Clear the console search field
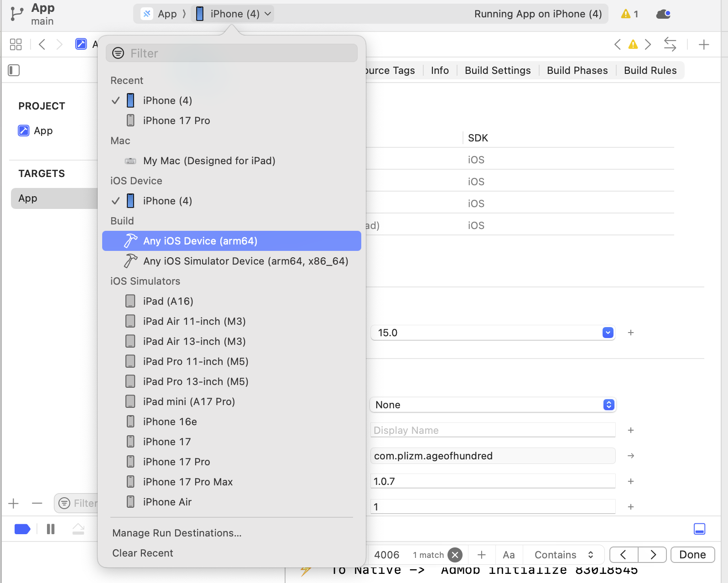 (455, 555)
